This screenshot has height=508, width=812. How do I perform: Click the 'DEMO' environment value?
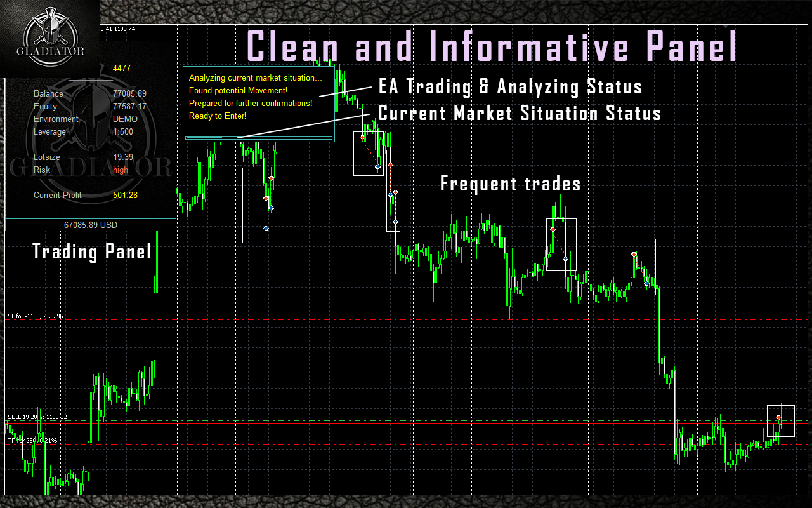pos(125,119)
